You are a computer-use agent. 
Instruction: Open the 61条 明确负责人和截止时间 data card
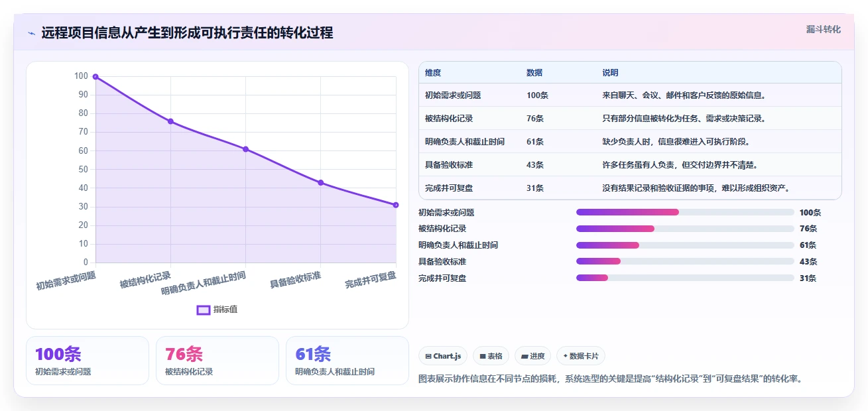click(x=347, y=361)
